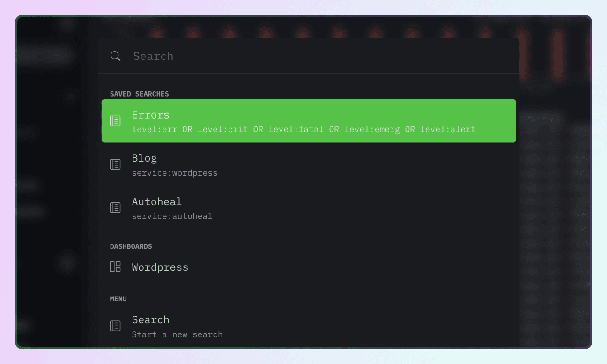Open the Wordpress dashboard

tap(160, 267)
